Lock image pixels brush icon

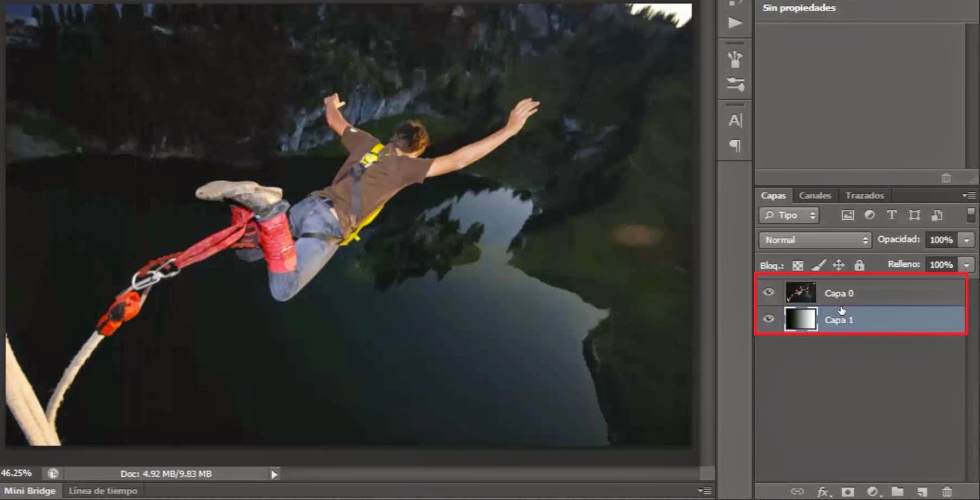pyautogui.click(x=818, y=265)
